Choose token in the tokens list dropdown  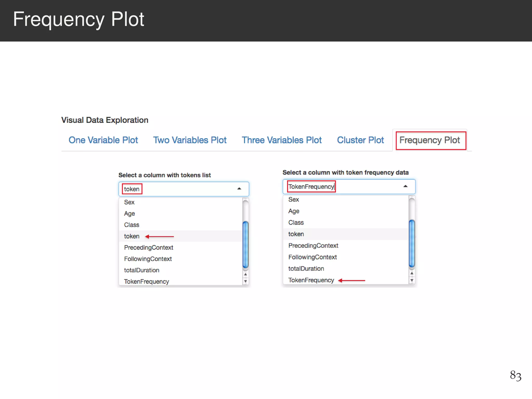[132, 236]
